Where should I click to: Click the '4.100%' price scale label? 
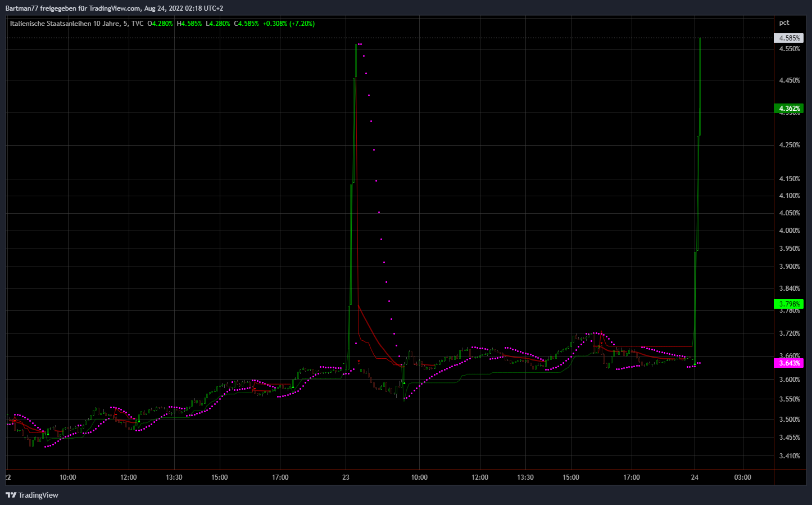pyautogui.click(x=790, y=196)
